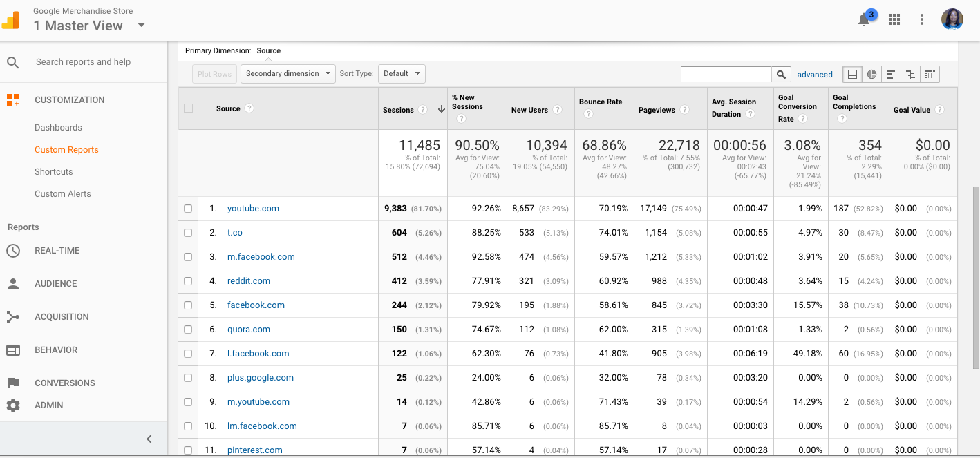The image size is (980, 458).
Task: Tick the checkbox for reddit.com row
Action: [188, 281]
